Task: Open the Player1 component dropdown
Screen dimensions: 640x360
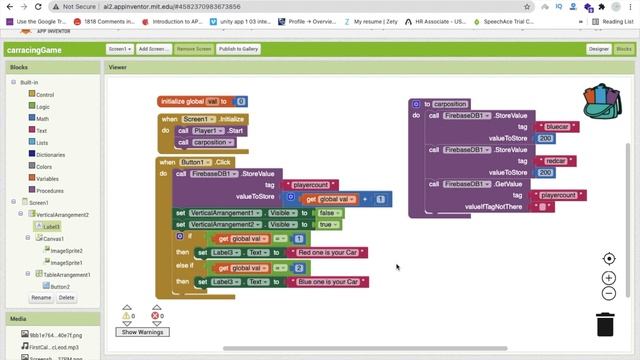Action: point(208,131)
